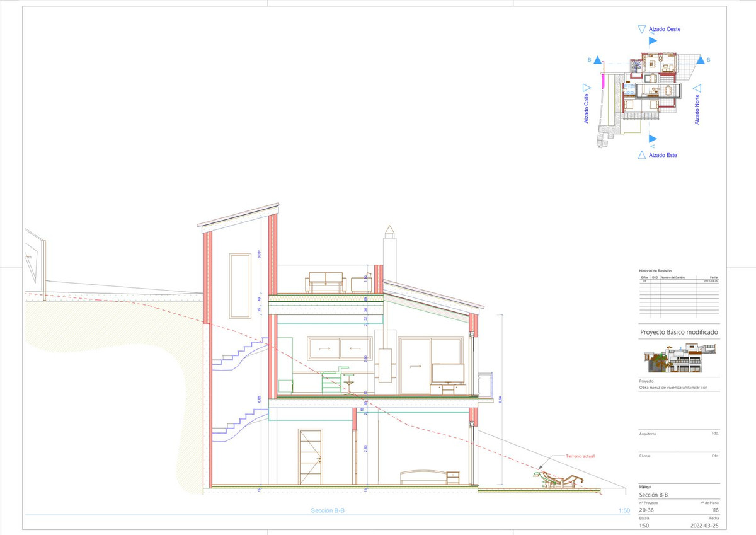Select the Escala 1:50 field

(x=643, y=527)
